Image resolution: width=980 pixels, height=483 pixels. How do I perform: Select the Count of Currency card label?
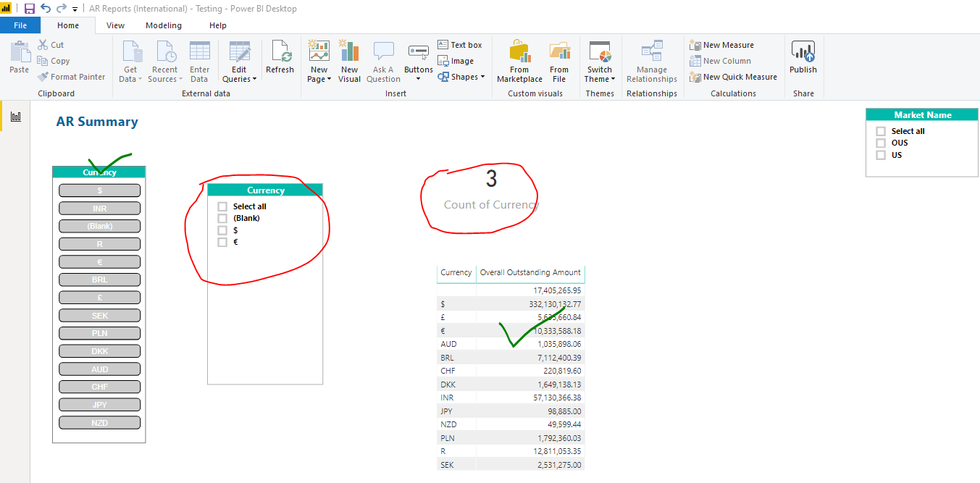(x=492, y=205)
